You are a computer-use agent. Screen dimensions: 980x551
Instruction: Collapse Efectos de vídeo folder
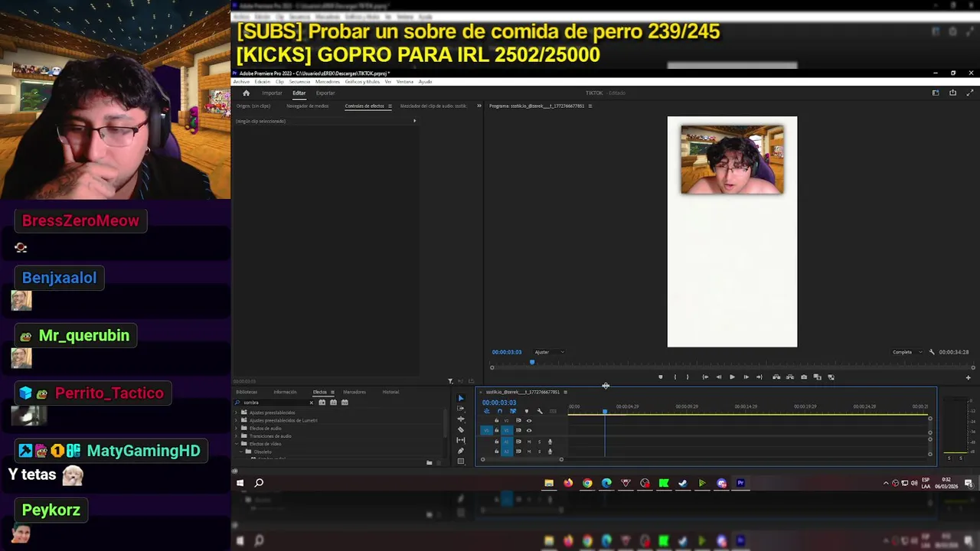click(x=237, y=444)
